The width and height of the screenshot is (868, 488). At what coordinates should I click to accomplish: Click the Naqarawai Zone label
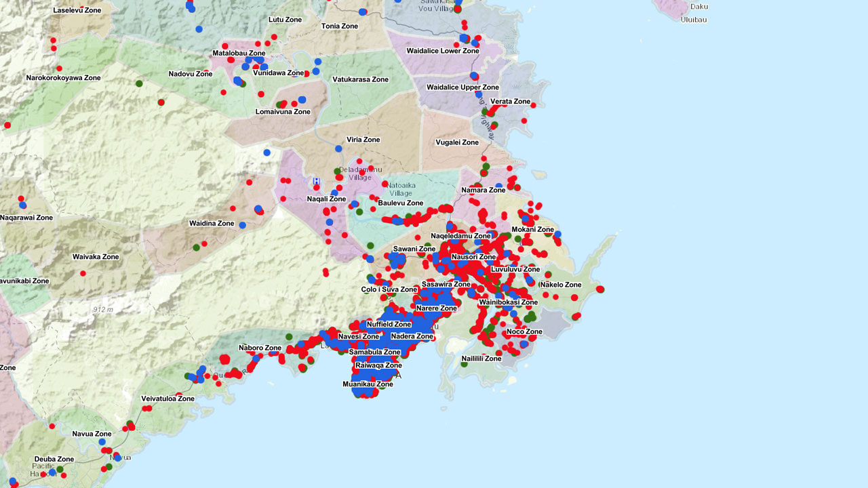[x=26, y=218]
